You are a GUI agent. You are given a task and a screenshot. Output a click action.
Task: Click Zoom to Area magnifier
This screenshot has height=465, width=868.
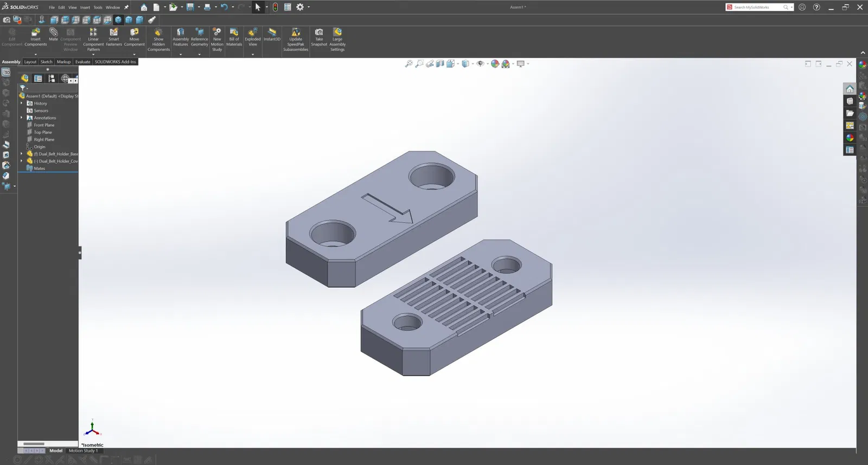click(x=419, y=63)
